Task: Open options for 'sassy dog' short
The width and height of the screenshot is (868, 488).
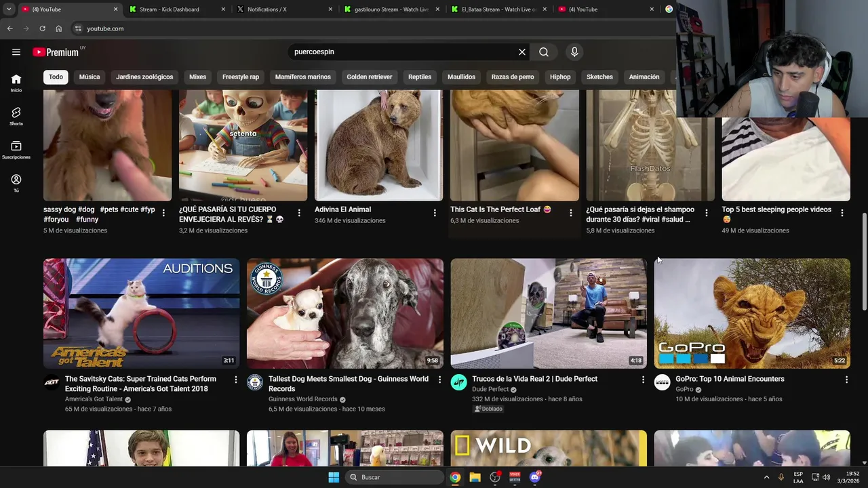Action: click(x=163, y=213)
